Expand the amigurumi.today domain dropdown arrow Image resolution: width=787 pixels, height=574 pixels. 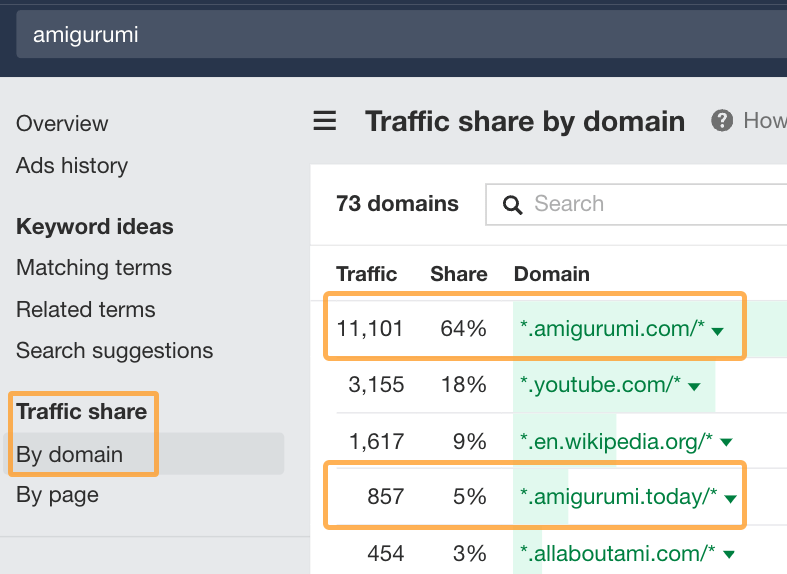(730, 498)
